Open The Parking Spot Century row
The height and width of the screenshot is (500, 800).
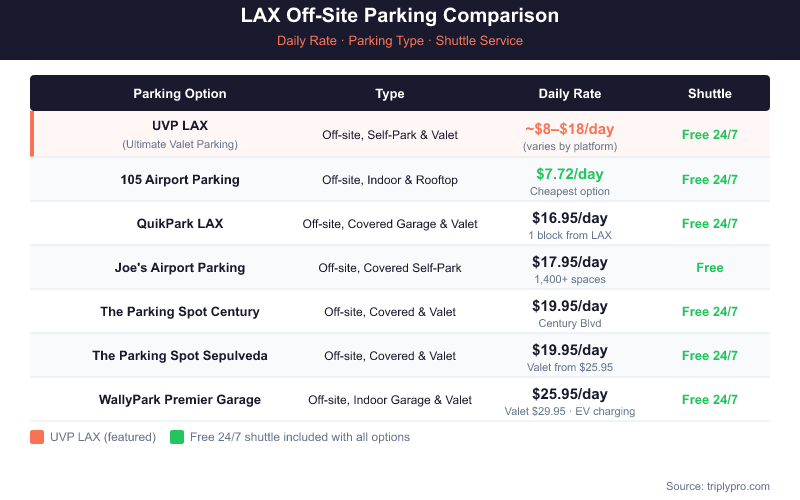[180, 312]
